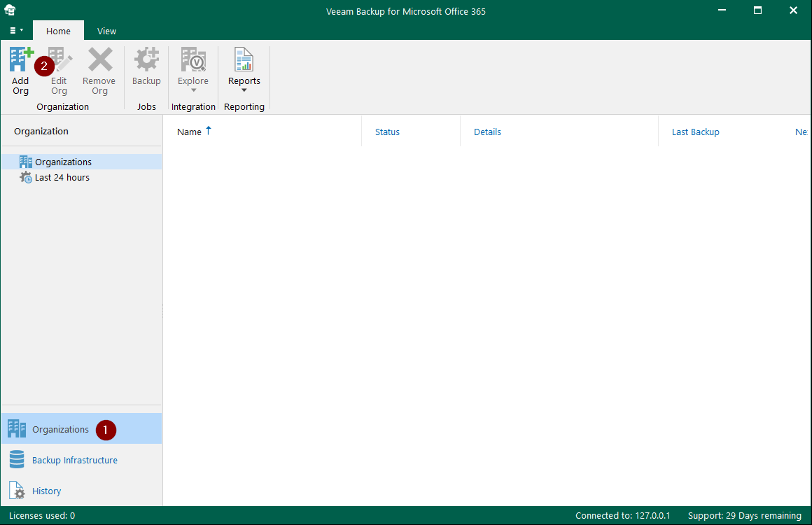Click the Remove Org X icon

pyautogui.click(x=100, y=59)
